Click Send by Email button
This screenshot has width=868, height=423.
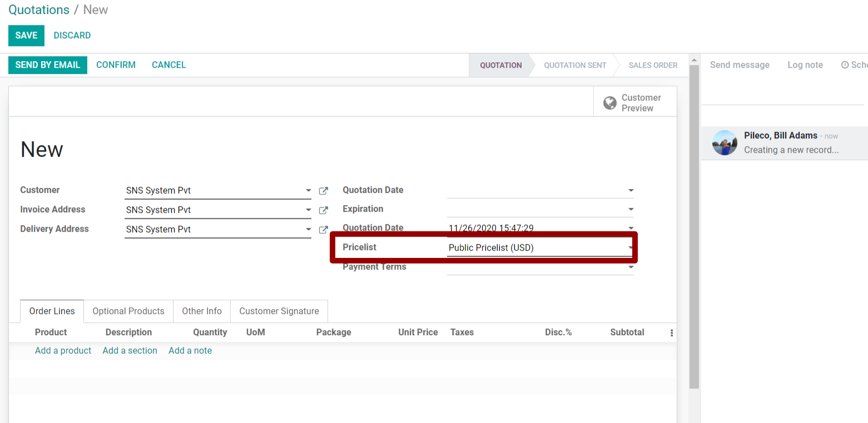[48, 65]
